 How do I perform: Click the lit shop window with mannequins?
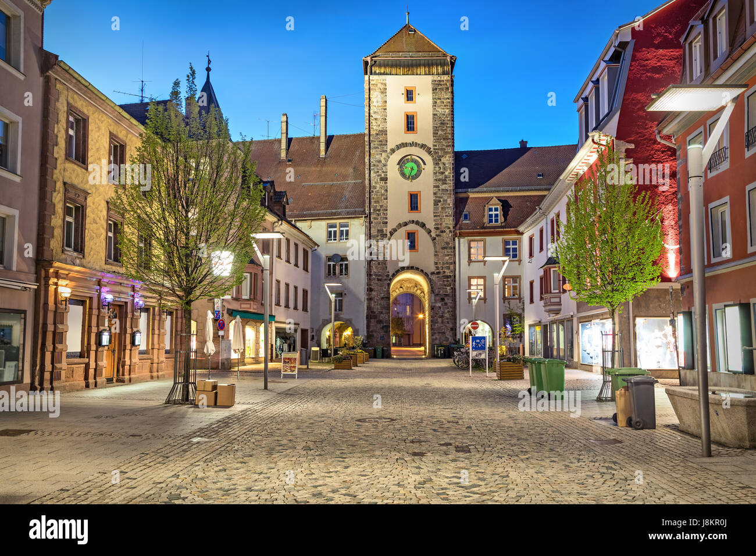pyautogui.click(x=655, y=343)
